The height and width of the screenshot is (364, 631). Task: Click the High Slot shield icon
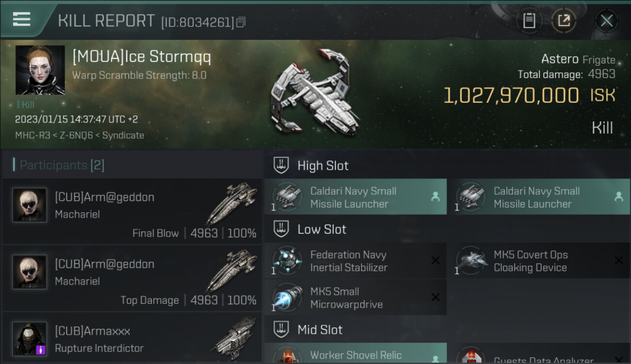point(281,165)
